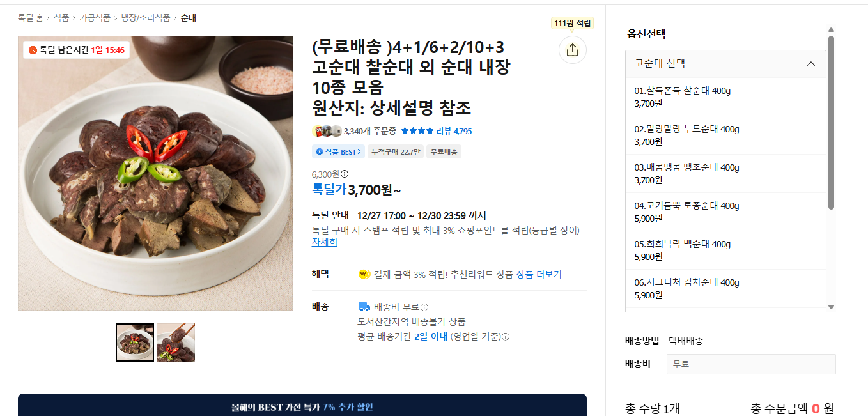This screenshot has width=868, height=416.
Task: Click the 자세히 details link
Action: pos(325,242)
